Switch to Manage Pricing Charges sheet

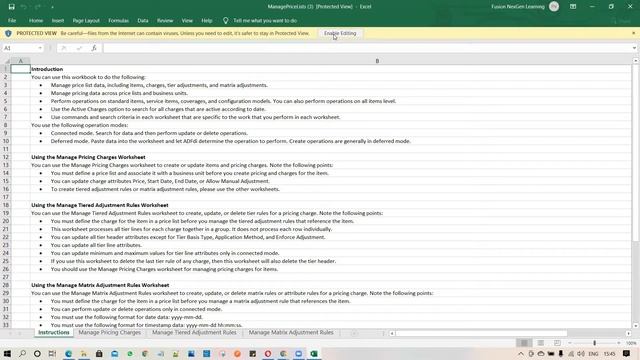pos(109,333)
